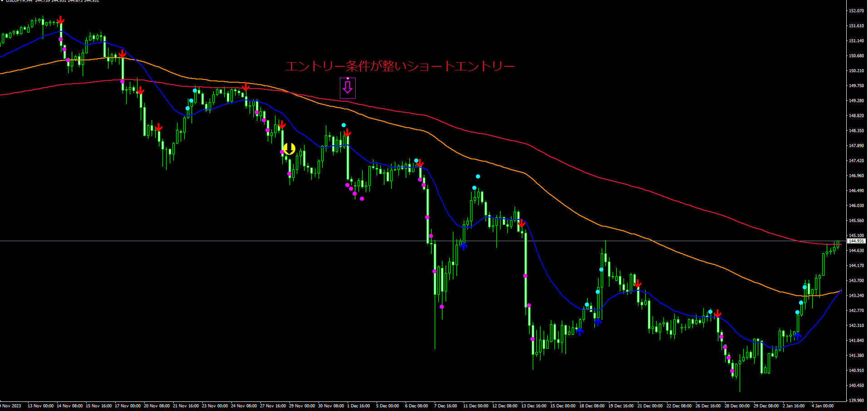Click the 140.450 price scale label
This screenshot has width=868, height=411.
click(856, 386)
